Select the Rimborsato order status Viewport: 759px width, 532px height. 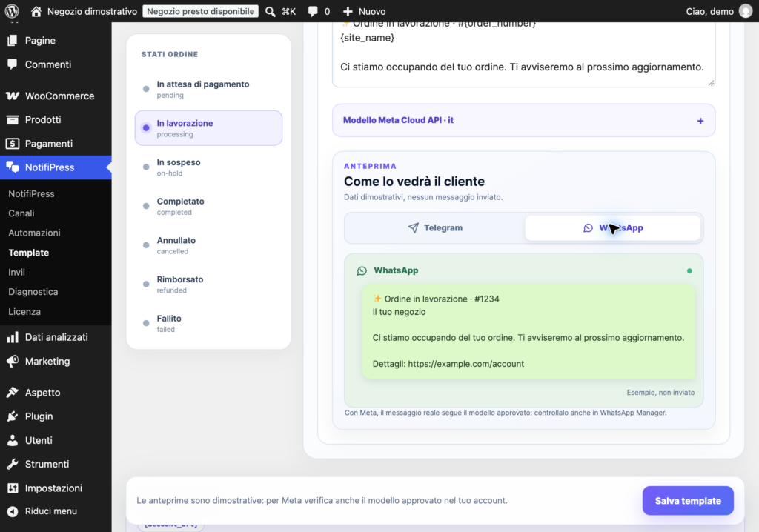(208, 284)
